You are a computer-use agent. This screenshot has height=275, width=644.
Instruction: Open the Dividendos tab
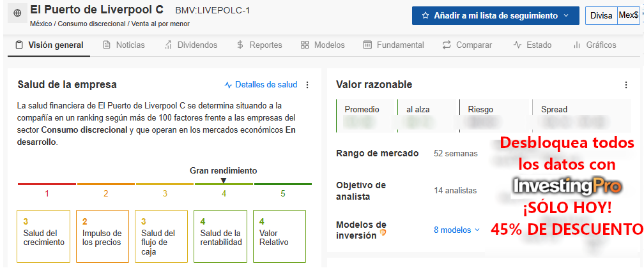[190, 45]
